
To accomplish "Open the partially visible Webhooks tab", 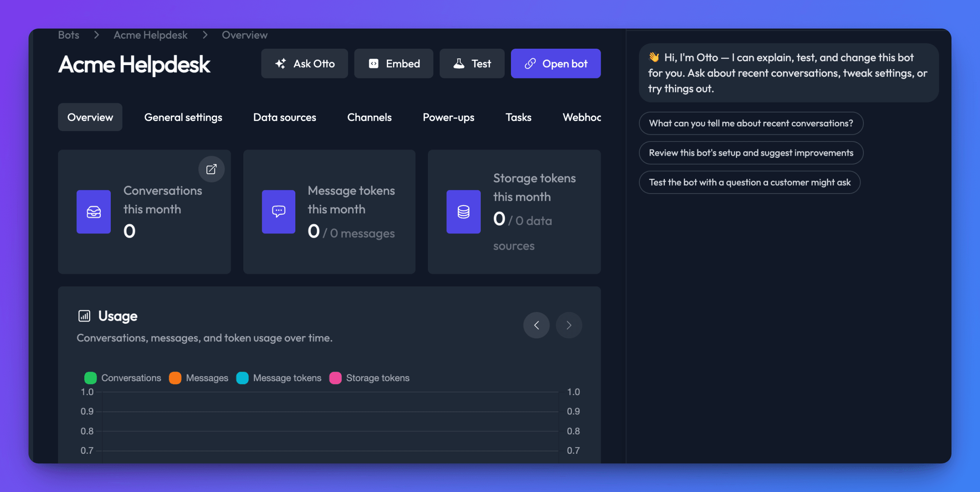I will point(581,117).
